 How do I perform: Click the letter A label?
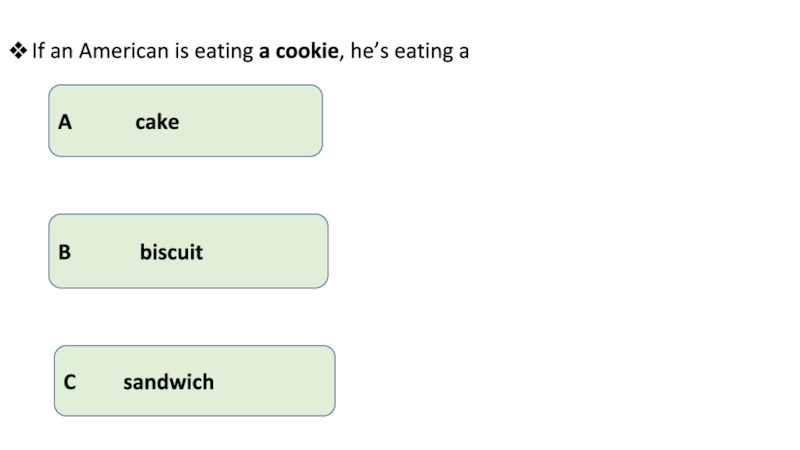(x=65, y=122)
